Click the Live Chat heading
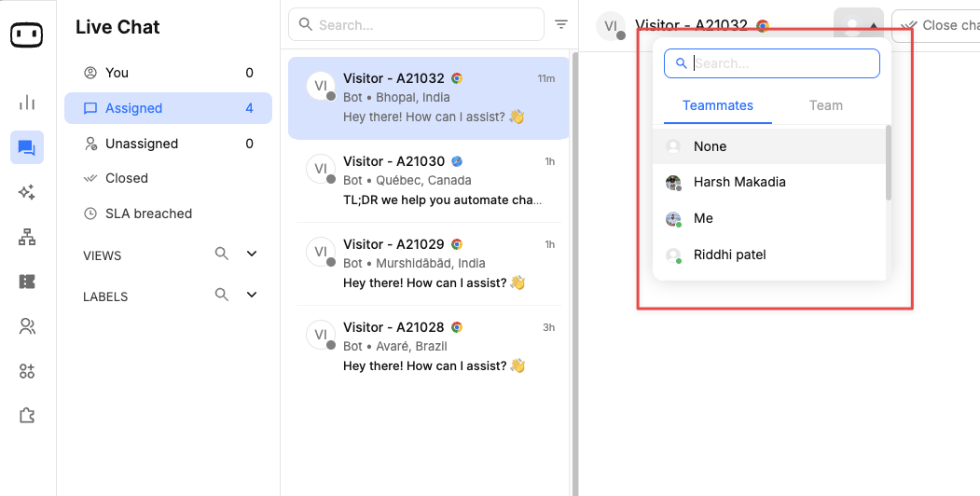The height and width of the screenshot is (496, 980). pyautogui.click(x=117, y=27)
